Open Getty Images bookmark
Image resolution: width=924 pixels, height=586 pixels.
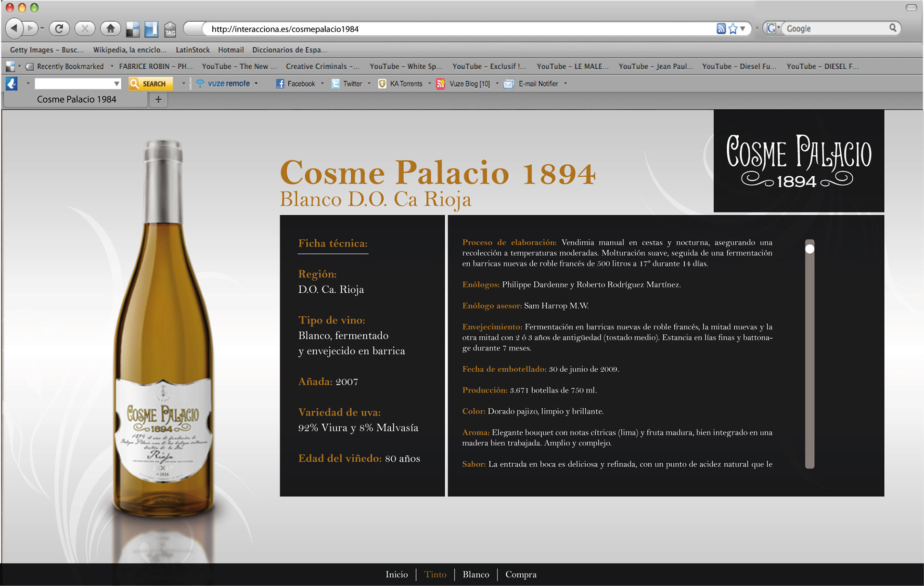[x=46, y=50]
